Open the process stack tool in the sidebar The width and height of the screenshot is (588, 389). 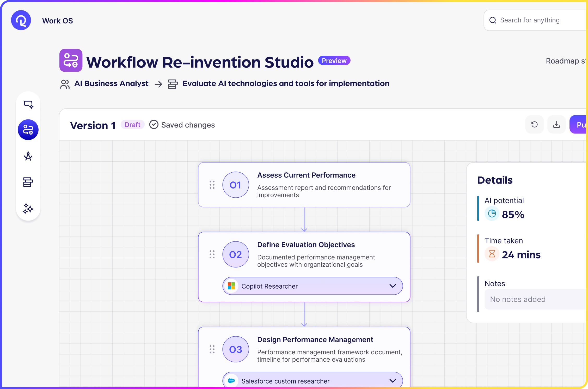coord(28,182)
